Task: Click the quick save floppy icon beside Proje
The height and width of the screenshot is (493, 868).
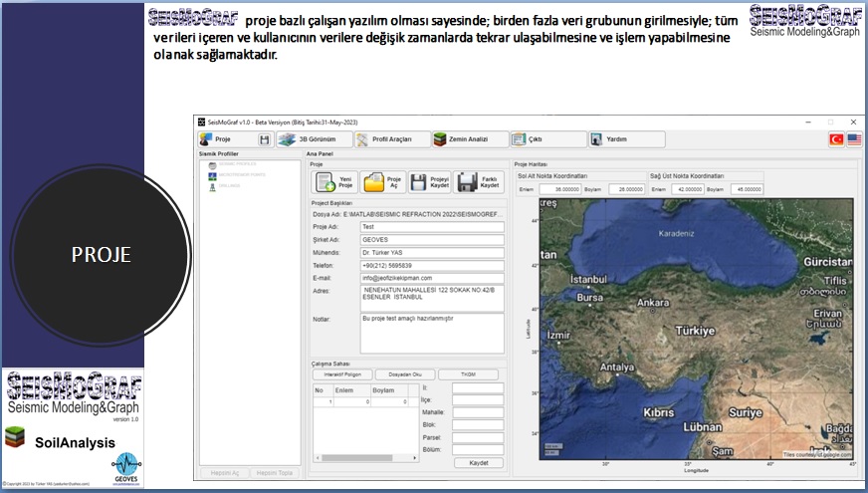Action: pos(264,139)
